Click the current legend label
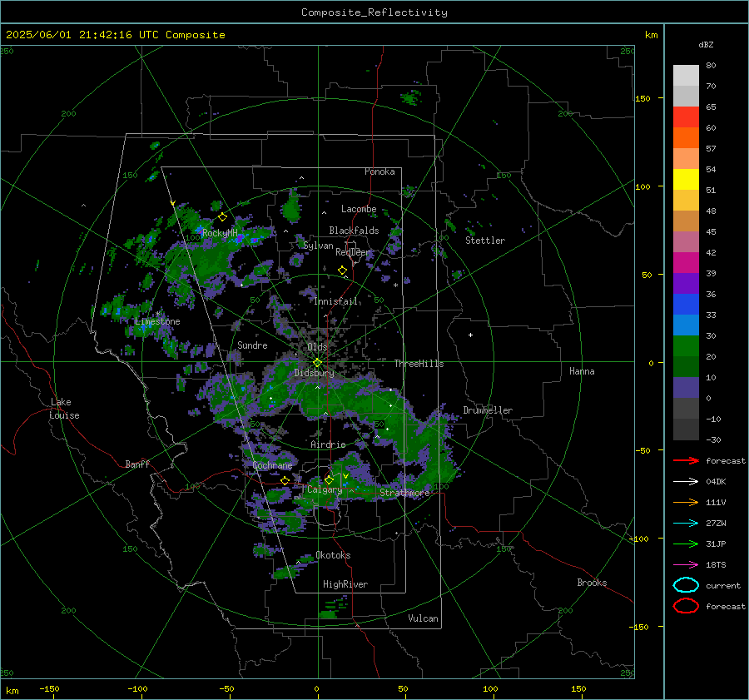 (723, 586)
